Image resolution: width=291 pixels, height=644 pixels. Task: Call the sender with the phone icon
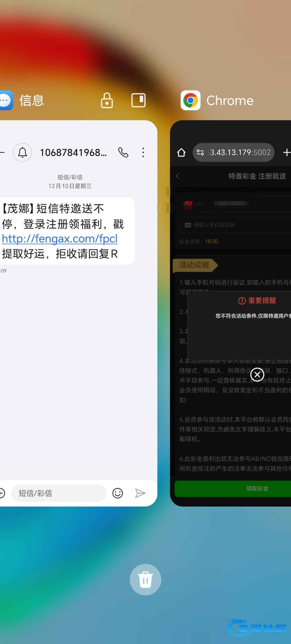click(x=123, y=152)
